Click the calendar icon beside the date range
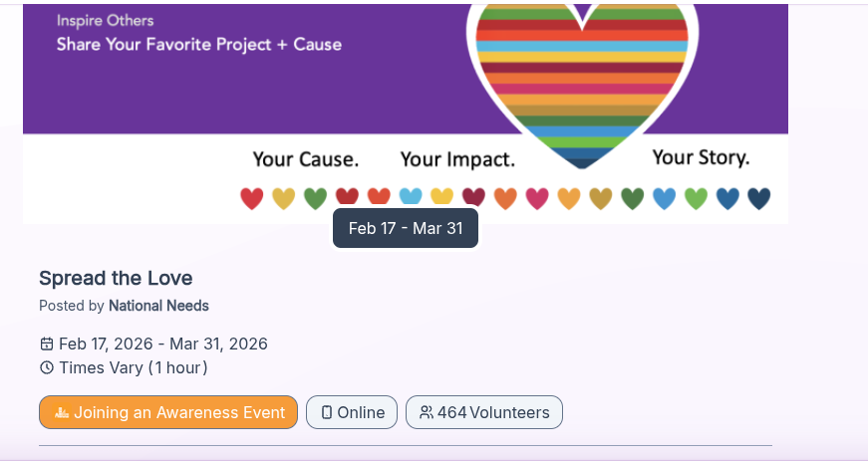868x461 pixels. (x=47, y=345)
